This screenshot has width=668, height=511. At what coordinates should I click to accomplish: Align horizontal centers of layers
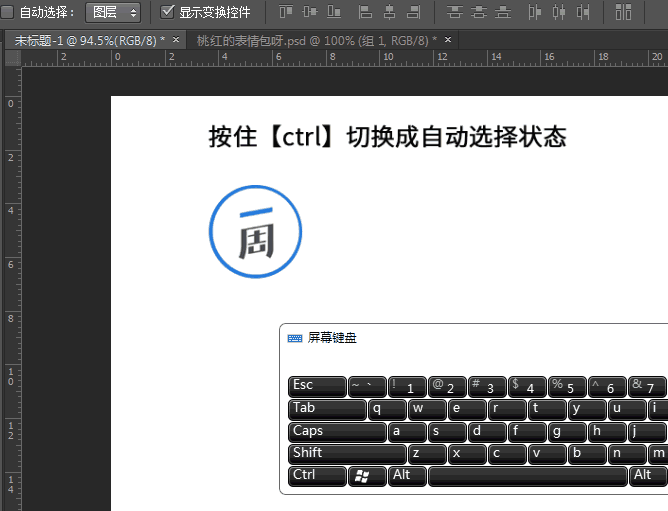389,12
